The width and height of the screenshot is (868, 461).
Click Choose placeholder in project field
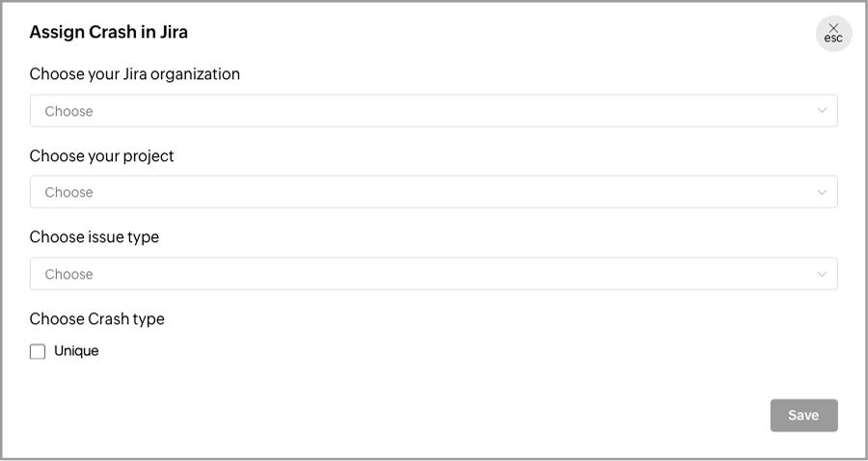[68, 192]
